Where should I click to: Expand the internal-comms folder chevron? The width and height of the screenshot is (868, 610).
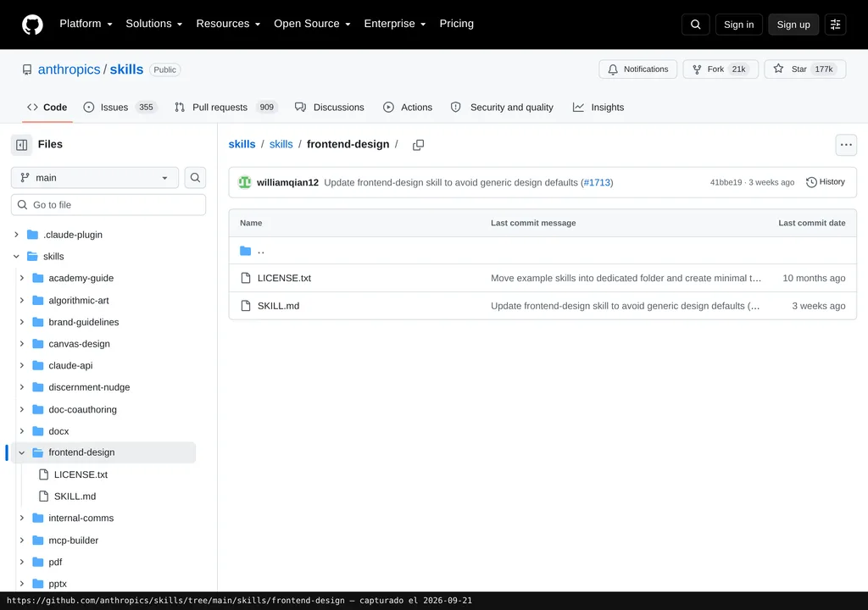point(21,518)
